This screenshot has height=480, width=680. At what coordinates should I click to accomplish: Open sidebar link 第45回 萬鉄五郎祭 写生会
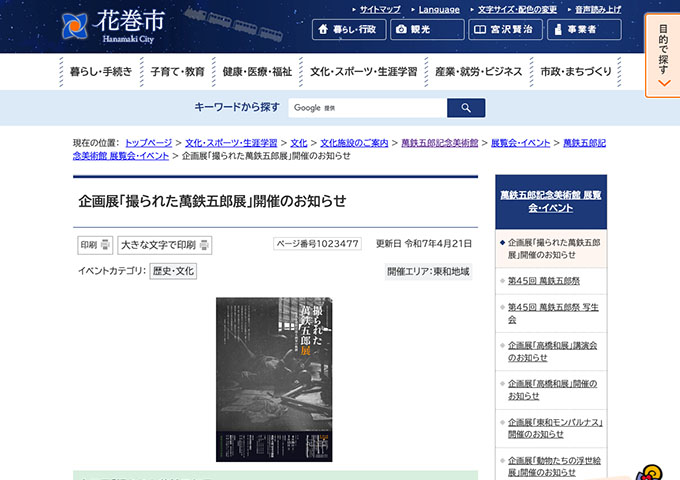pos(553,313)
